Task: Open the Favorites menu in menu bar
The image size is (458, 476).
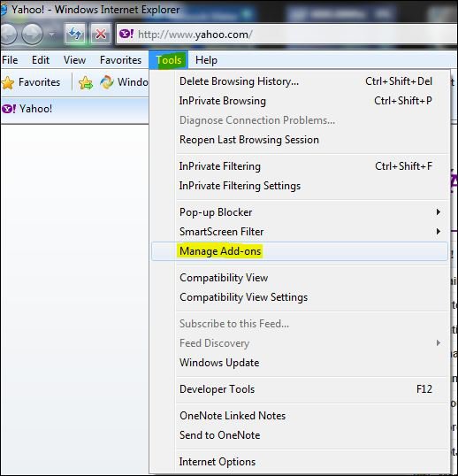Action: pos(121,60)
